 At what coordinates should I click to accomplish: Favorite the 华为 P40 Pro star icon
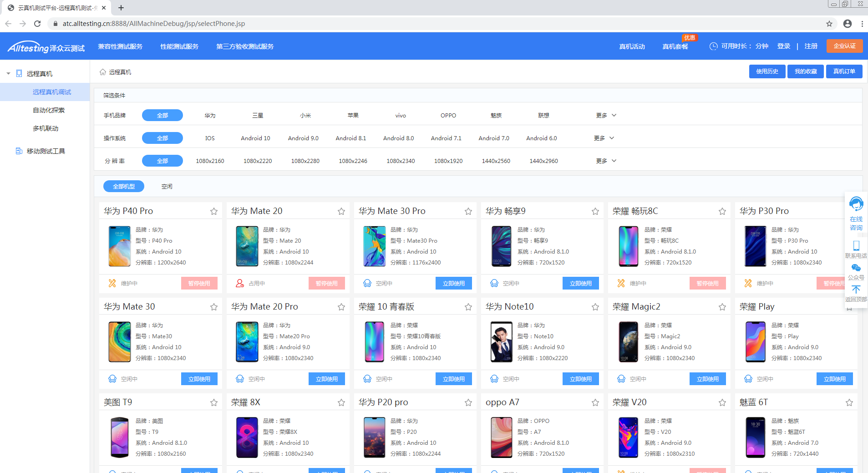pos(214,211)
